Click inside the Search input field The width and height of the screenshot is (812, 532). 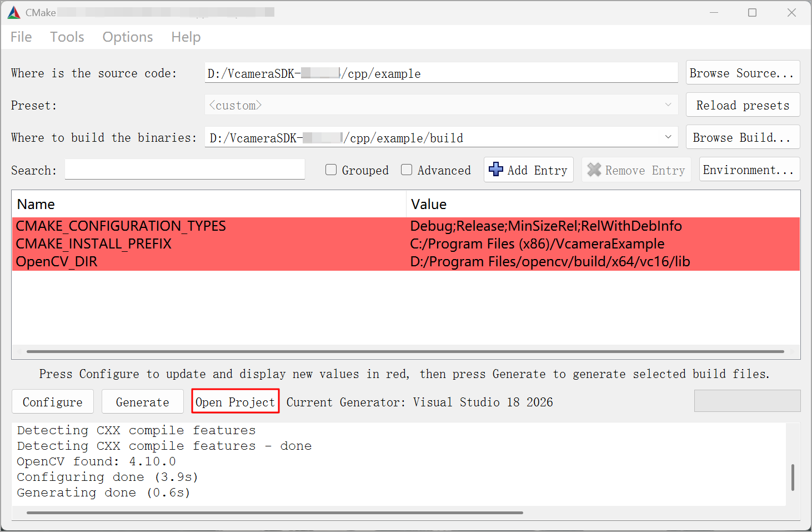pyautogui.click(x=185, y=170)
